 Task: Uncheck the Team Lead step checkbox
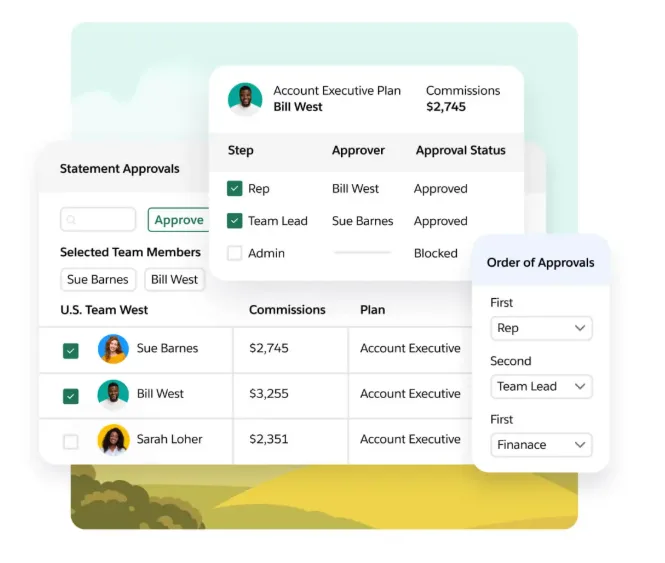[x=235, y=221]
